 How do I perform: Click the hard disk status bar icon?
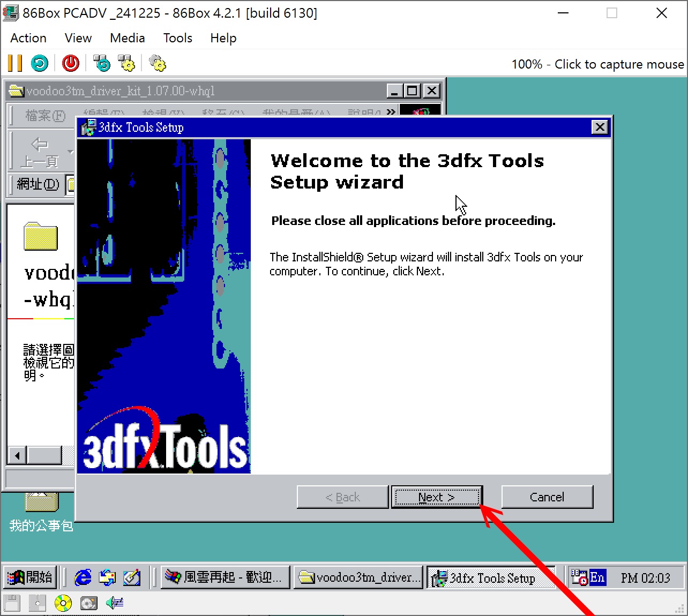pyautogui.click(x=89, y=603)
